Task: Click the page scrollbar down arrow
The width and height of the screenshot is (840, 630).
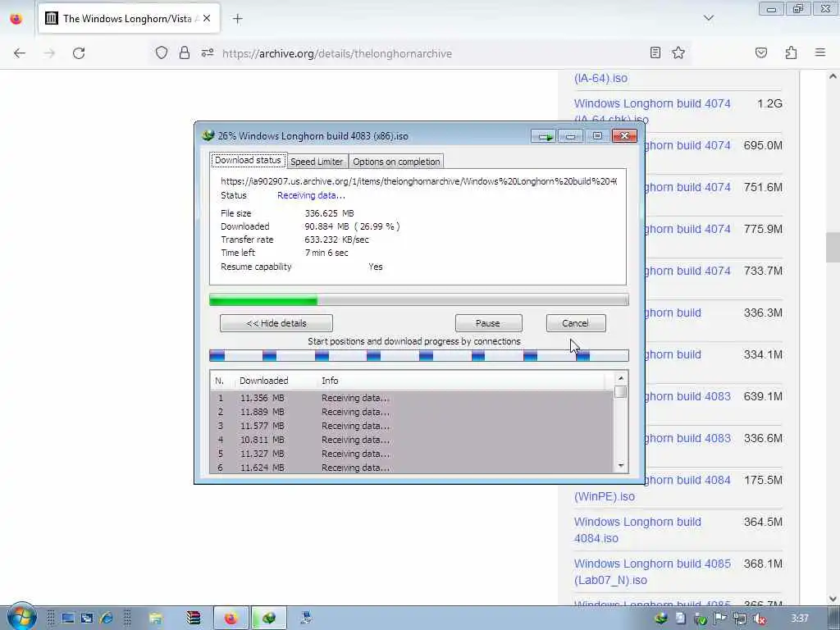Action: [x=833, y=598]
